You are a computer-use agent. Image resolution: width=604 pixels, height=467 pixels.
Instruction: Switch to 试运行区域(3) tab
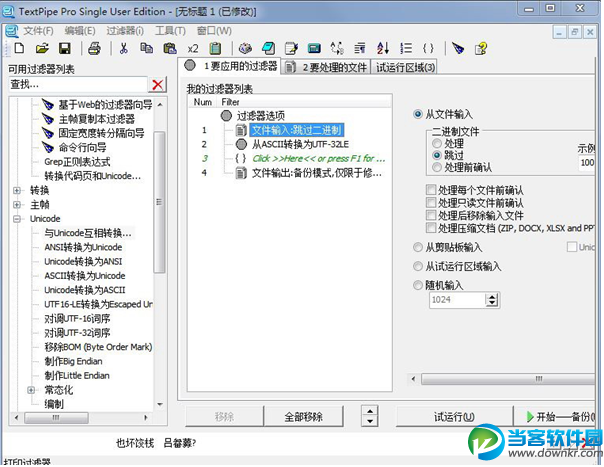(405, 67)
